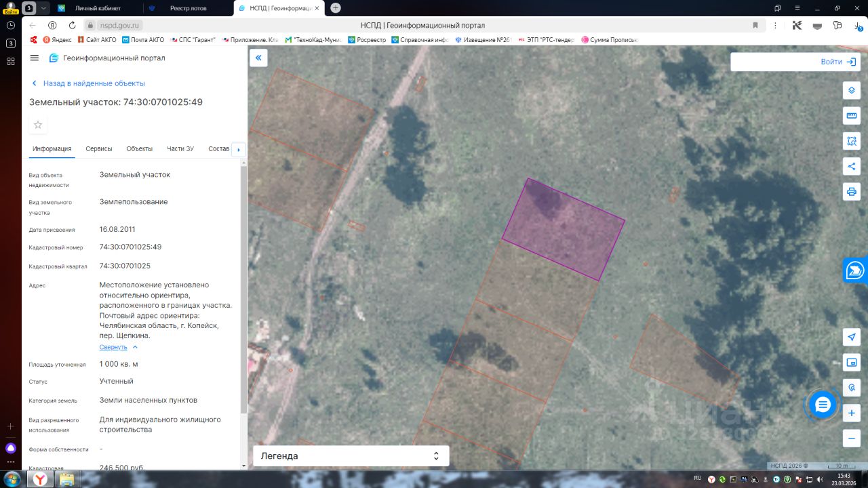This screenshot has width=868, height=488.
Task: Open the СПС "Гарант" bookmark
Action: [x=192, y=40]
